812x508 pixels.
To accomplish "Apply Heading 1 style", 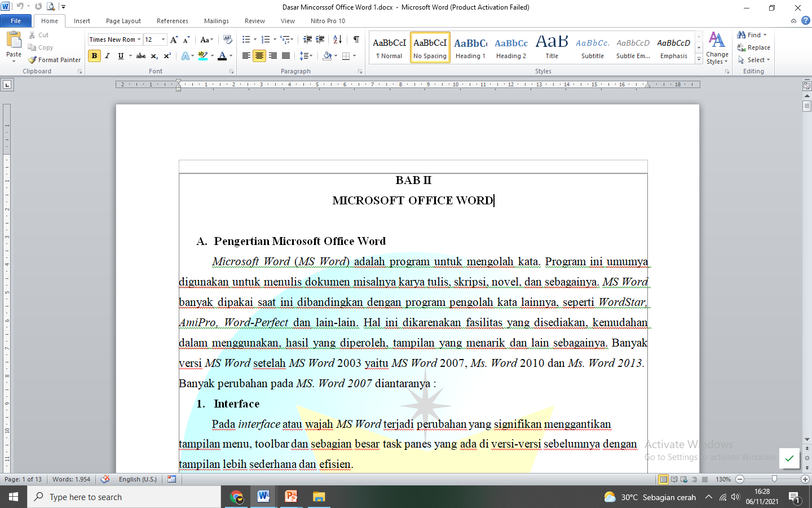I will tap(470, 47).
